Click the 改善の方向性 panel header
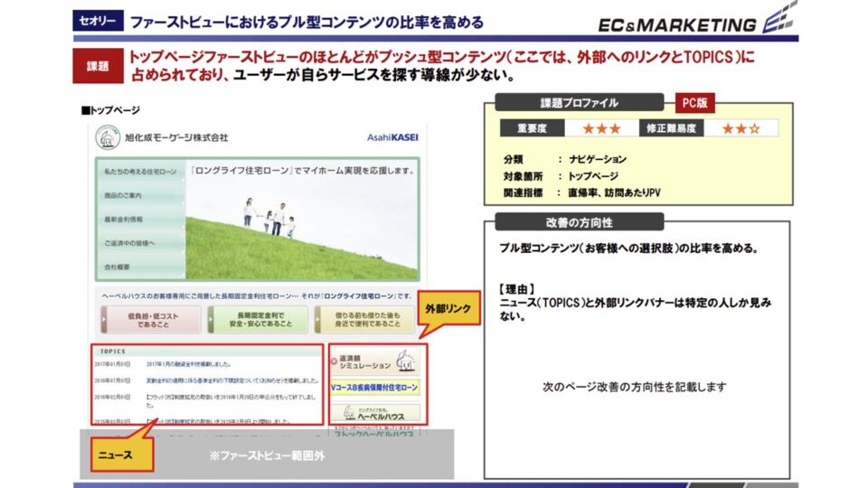Image resolution: width=868 pixels, height=488 pixels. [x=579, y=222]
